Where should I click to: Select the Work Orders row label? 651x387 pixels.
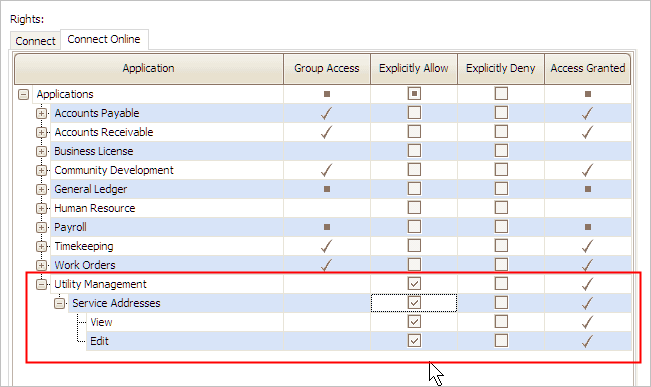85,265
